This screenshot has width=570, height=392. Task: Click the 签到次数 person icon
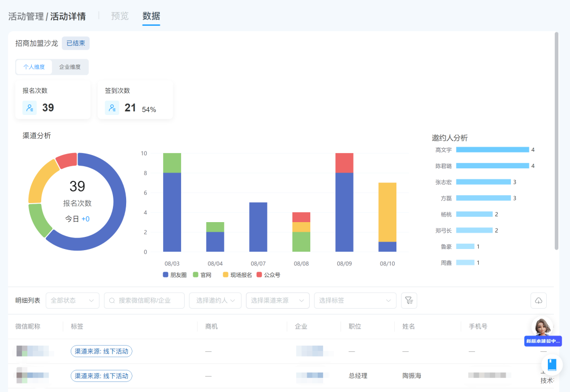[x=112, y=108]
